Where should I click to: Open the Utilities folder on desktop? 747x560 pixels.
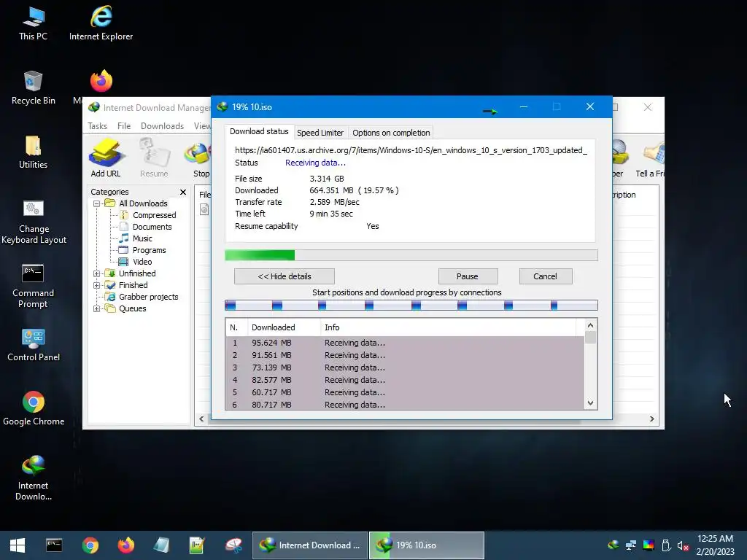(33, 152)
